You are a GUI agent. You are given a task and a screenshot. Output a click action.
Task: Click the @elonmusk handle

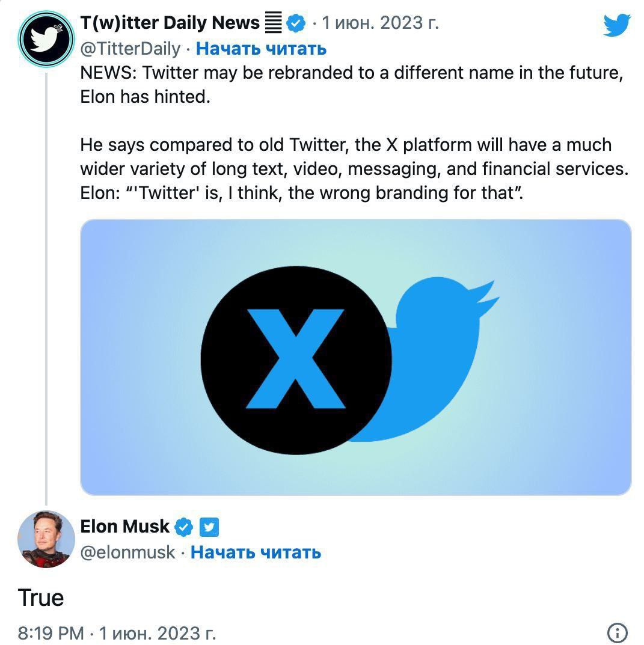127,552
